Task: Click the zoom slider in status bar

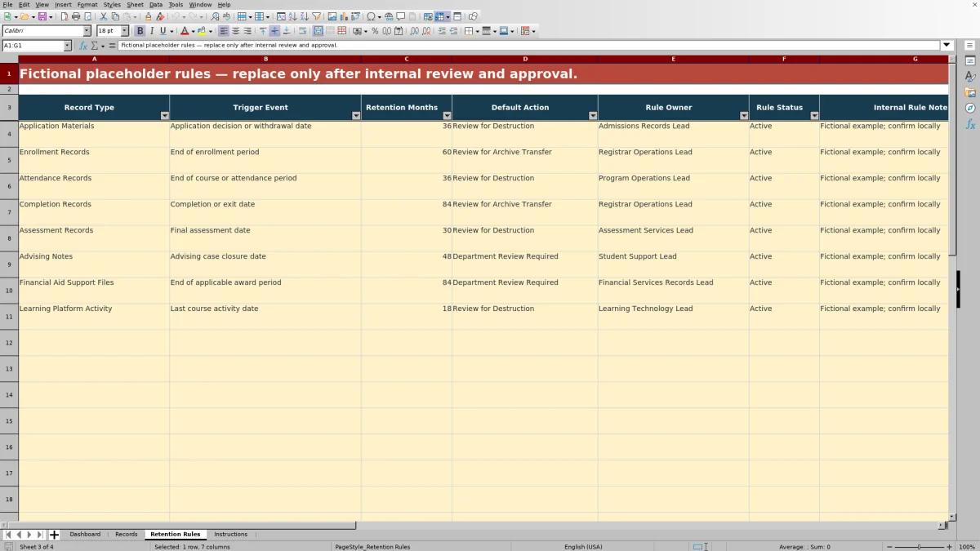Action: pos(919,547)
